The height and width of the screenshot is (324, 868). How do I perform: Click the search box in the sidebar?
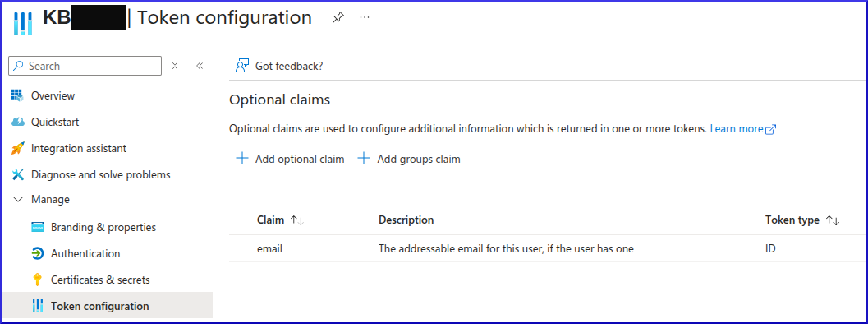85,66
